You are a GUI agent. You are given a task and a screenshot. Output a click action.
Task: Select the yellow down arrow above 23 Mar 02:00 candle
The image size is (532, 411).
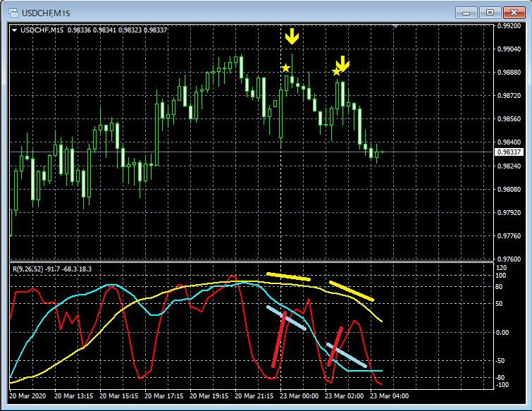pos(342,64)
